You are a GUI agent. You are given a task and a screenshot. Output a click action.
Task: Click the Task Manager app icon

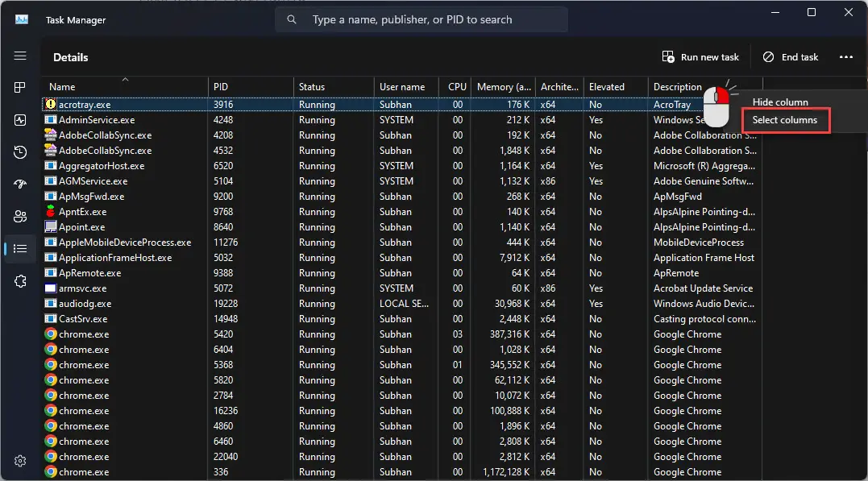[22, 19]
